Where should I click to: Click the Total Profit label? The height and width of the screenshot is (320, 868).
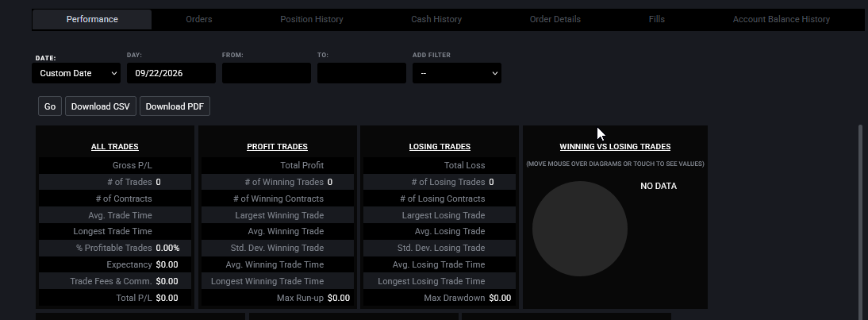point(302,165)
